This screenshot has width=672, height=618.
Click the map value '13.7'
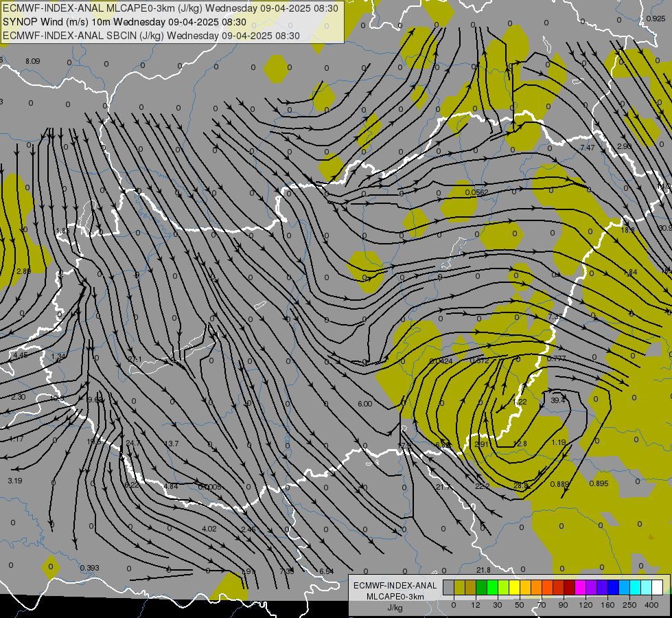pyautogui.click(x=172, y=444)
